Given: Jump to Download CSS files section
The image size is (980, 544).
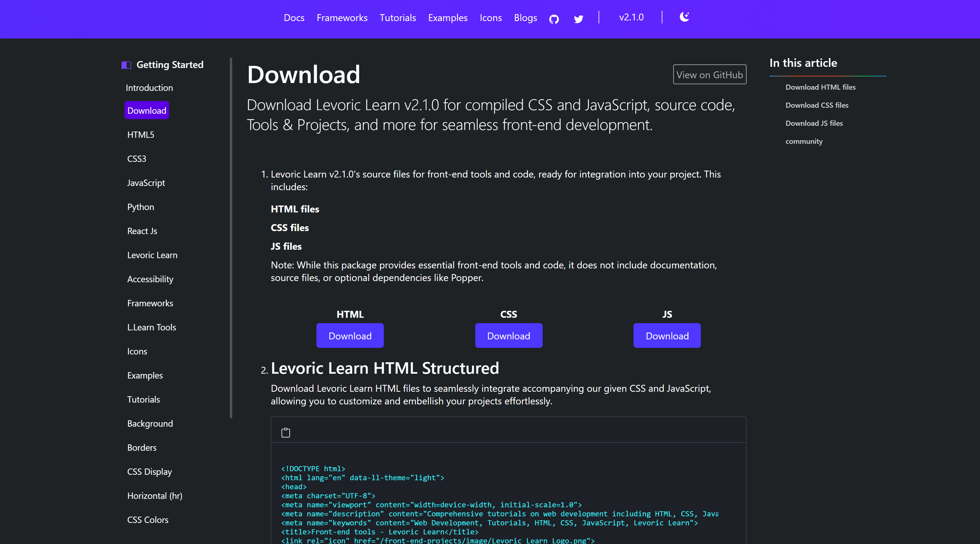Looking at the screenshot, I should (817, 105).
